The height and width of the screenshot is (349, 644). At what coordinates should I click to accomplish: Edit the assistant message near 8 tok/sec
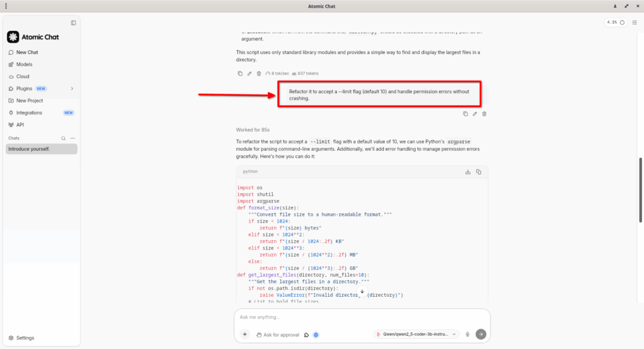coord(249,74)
